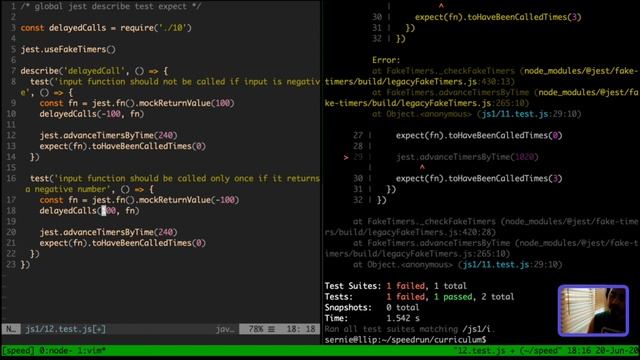The image size is (640, 360).
Task: Click 'toHaveBeenCalledTimes(3)' at top of terminal
Action: (524, 17)
